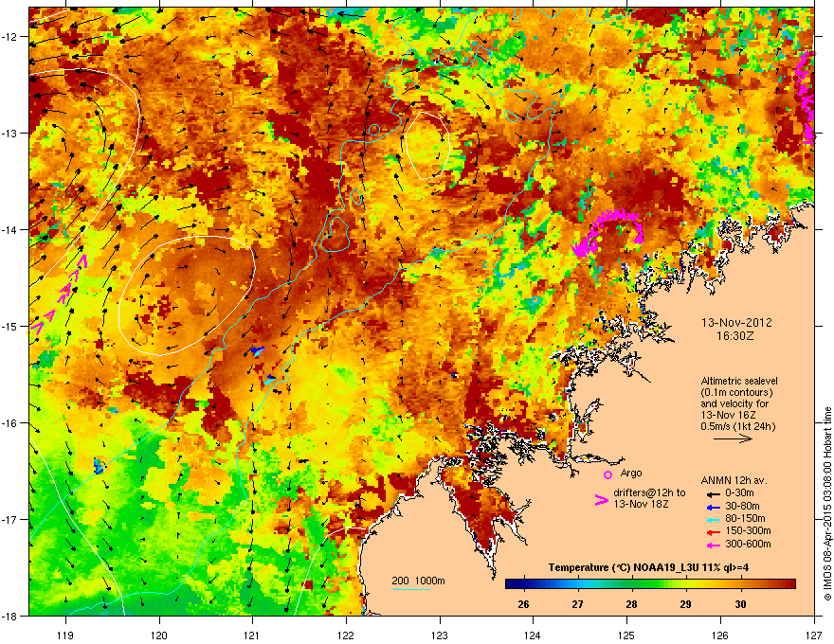Click the 127 longitude axis label
This screenshot has width=834, height=644.
814,635
